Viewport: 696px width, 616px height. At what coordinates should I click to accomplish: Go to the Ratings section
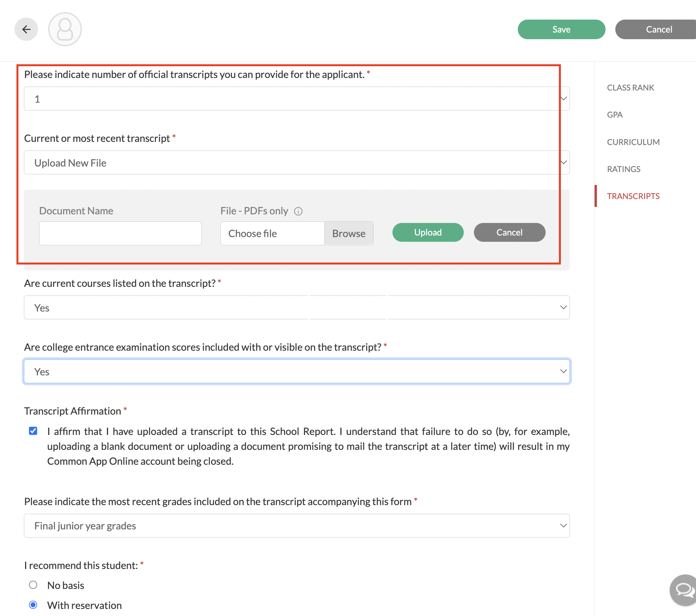point(624,169)
